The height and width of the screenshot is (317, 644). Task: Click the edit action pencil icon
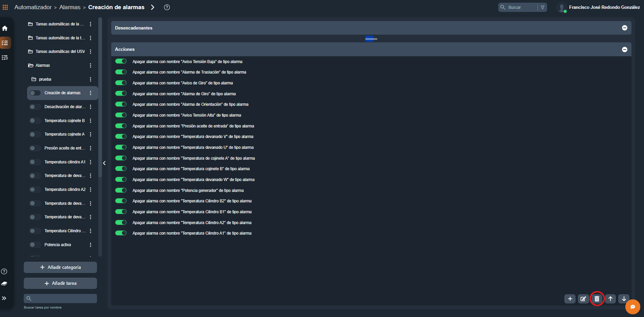(583, 299)
